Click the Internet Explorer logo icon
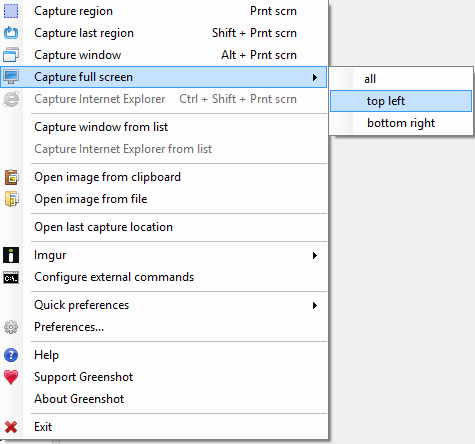This screenshot has height=444, width=475. click(x=11, y=99)
